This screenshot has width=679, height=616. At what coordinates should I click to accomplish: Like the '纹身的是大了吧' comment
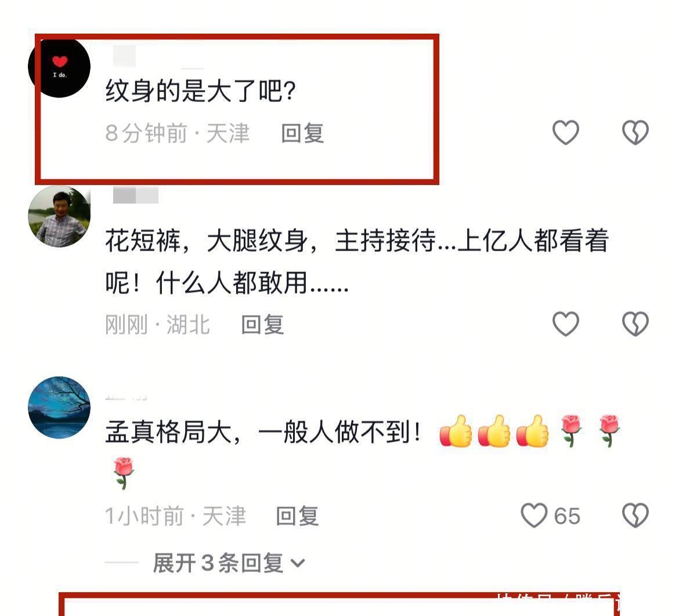click(566, 132)
